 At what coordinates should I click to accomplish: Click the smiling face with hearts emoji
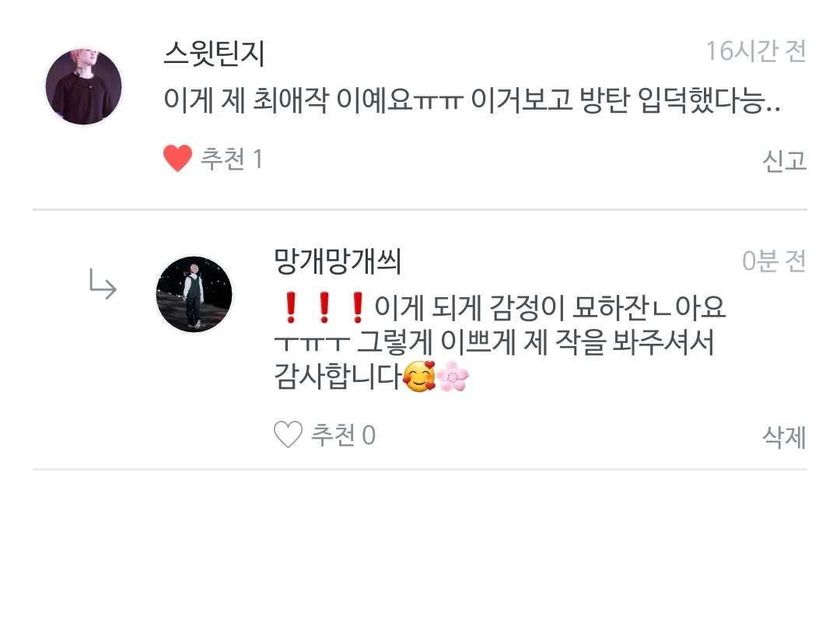pyautogui.click(x=419, y=376)
